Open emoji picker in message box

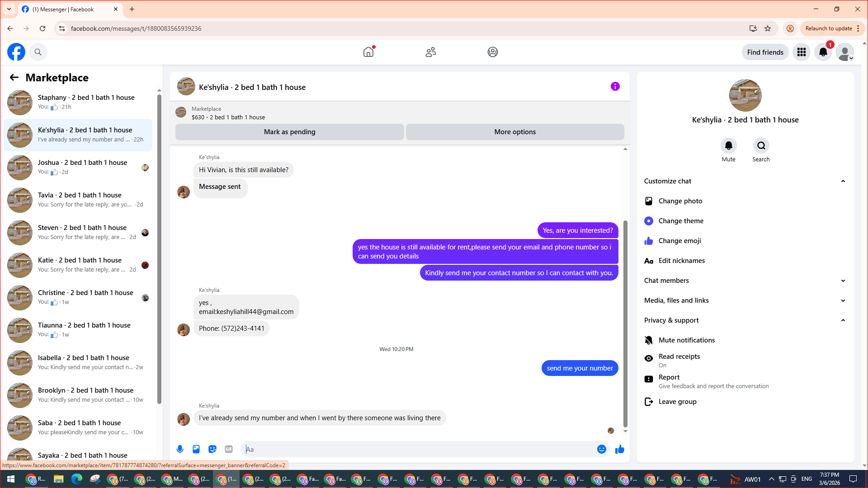pyautogui.click(x=601, y=449)
